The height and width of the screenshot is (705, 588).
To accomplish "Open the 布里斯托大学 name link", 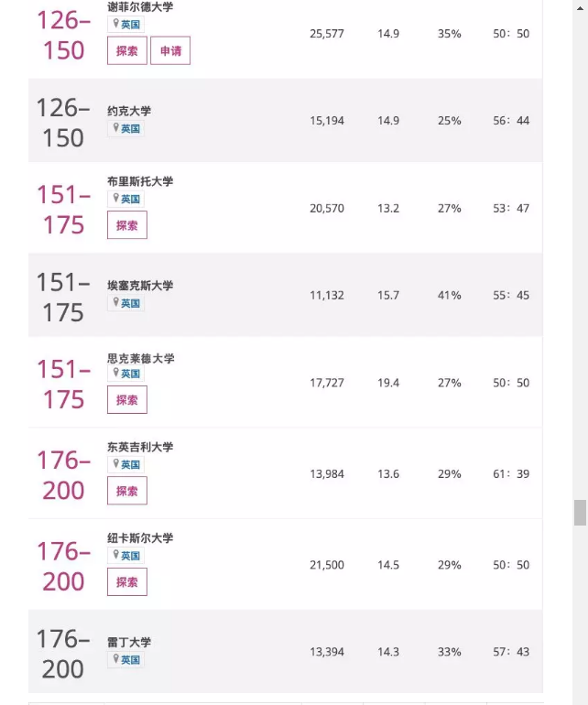I will (x=140, y=181).
